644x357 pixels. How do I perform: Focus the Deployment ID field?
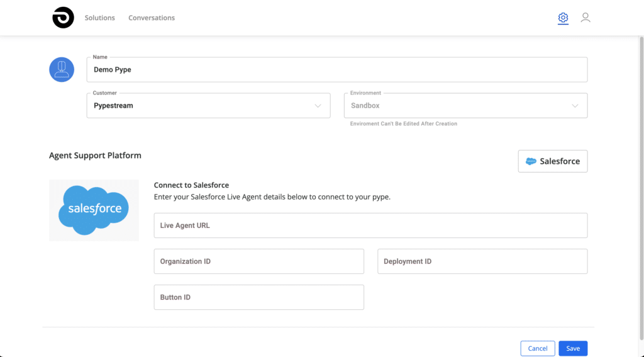(x=482, y=261)
